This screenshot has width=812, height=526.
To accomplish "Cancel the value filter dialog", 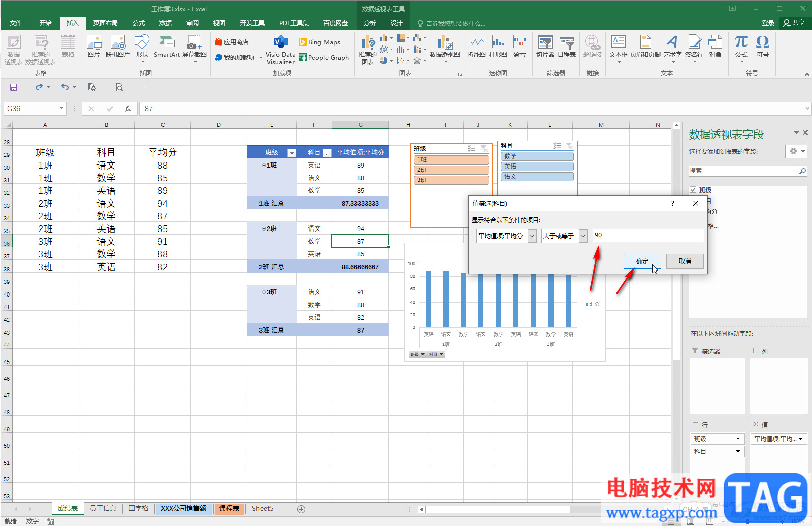I will (x=685, y=261).
